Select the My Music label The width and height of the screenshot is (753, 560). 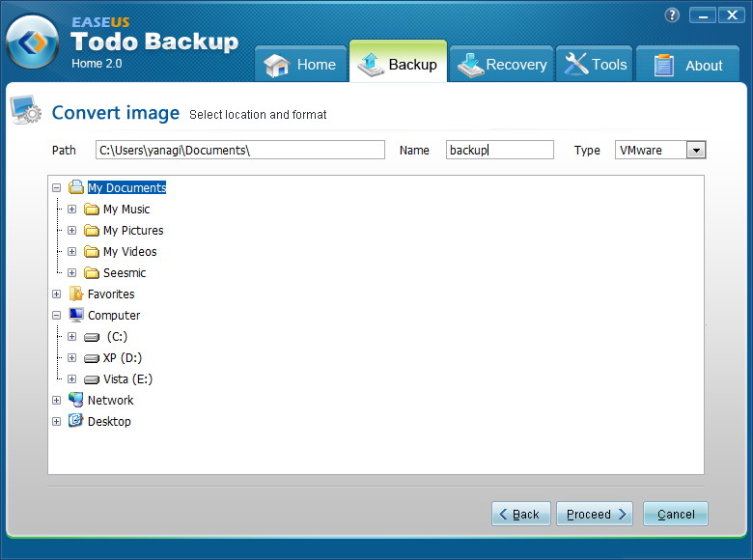(x=126, y=209)
